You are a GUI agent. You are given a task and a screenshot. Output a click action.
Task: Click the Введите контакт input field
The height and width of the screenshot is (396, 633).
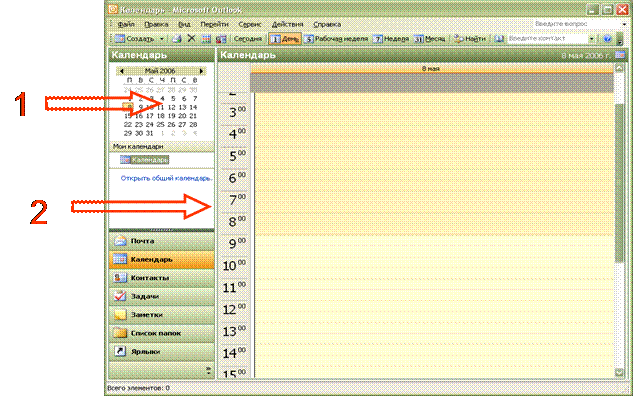(547, 39)
